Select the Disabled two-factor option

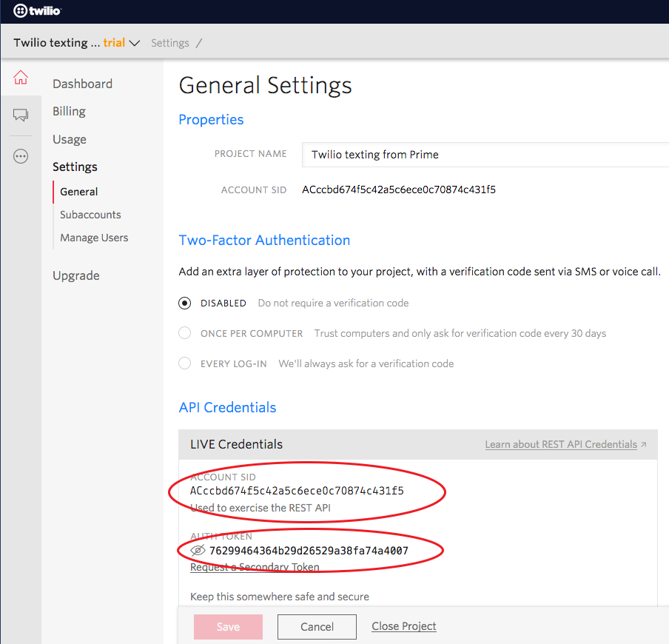tap(185, 303)
